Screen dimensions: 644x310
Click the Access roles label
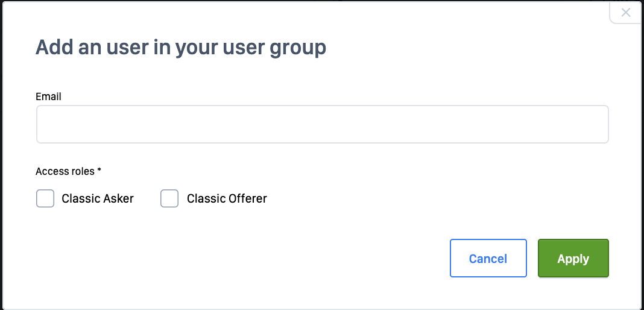[65, 171]
